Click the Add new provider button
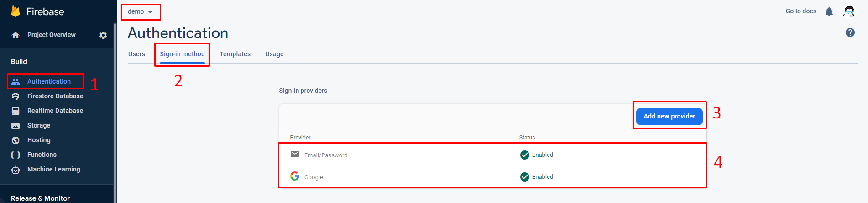868x203 pixels. click(x=669, y=116)
